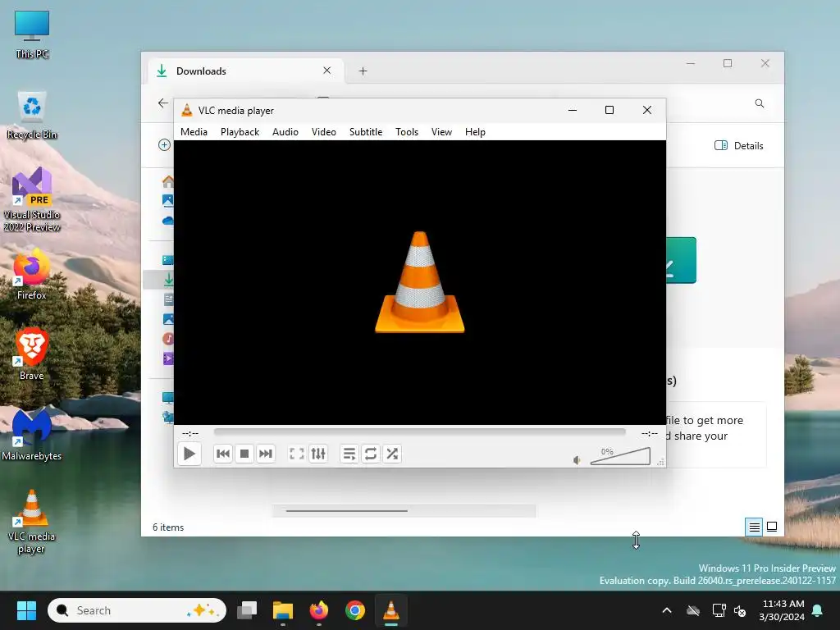Open the Subtitle menu in VLC

coord(366,132)
